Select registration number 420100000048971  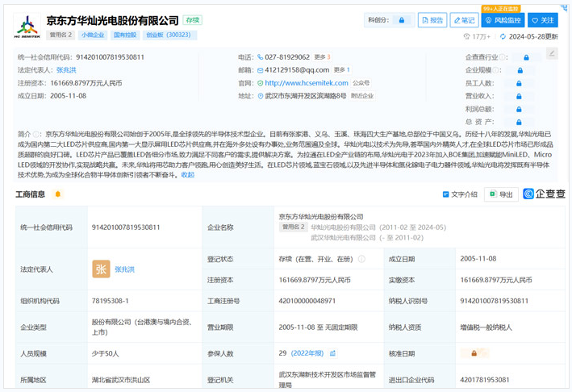tap(307, 301)
